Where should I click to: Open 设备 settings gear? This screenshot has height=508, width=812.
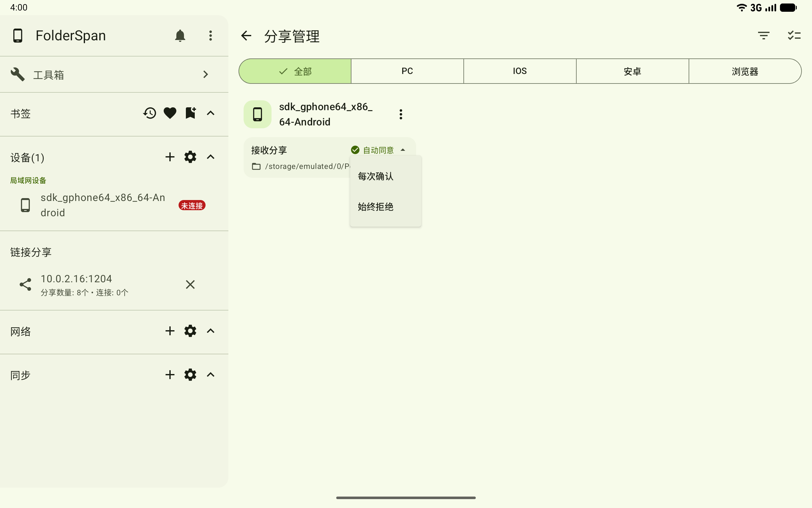coord(190,157)
